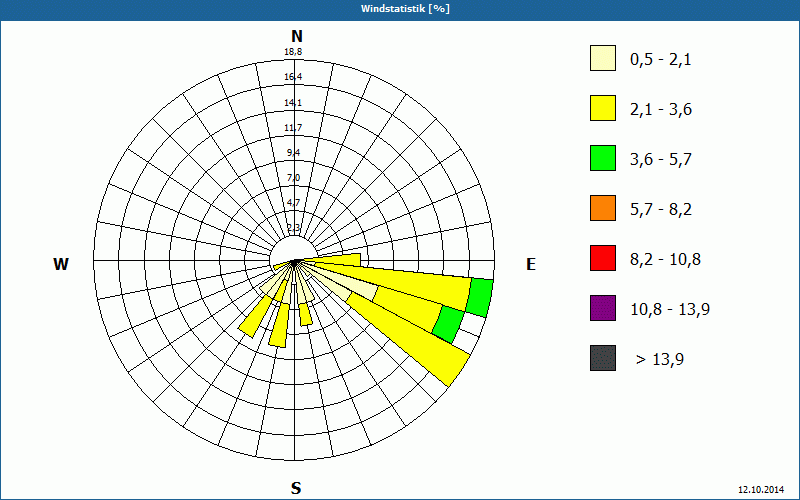Click the 16,4 radial axis value
This screenshot has width=800, height=500.
tap(293, 77)
